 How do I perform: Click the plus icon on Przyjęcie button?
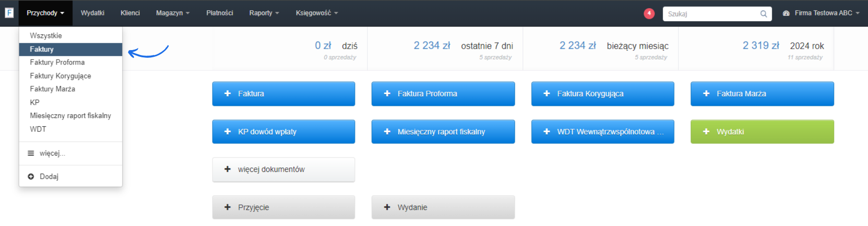(227, 207)
